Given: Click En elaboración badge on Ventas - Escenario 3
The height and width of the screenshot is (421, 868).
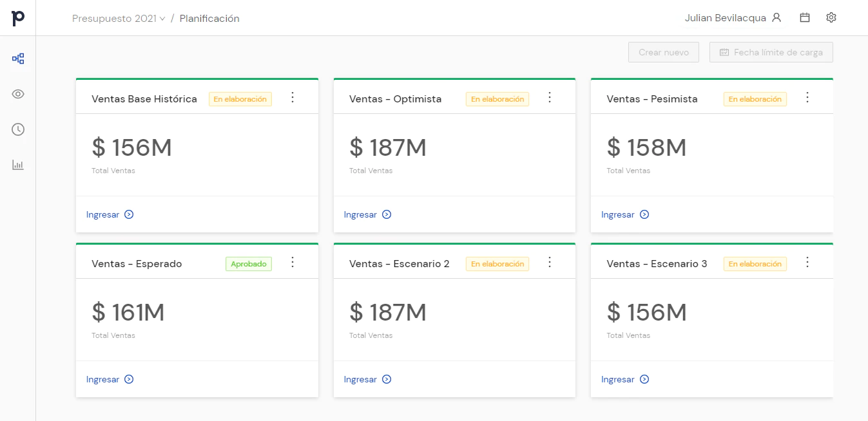Looking at the screenshot, I should click(x=755, y=264).
